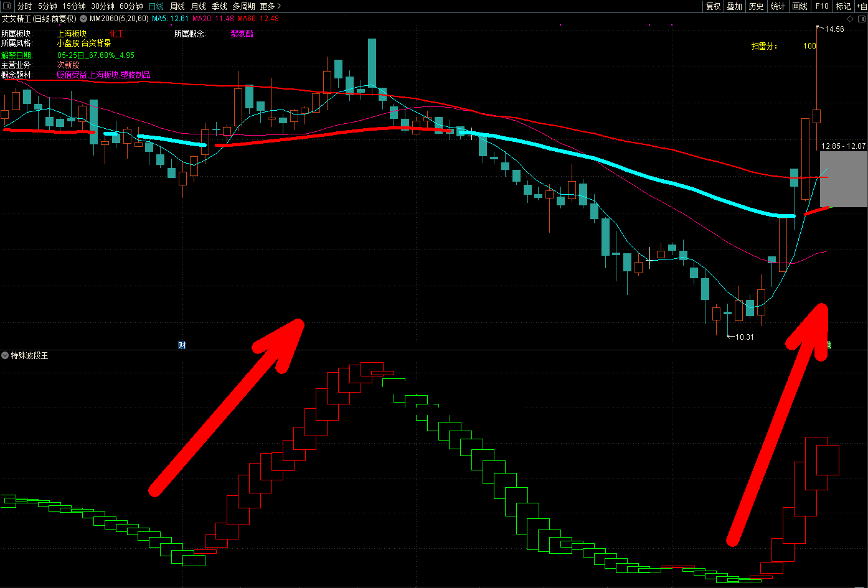Toggle the right sidebar panel icon

coord(861,19)
